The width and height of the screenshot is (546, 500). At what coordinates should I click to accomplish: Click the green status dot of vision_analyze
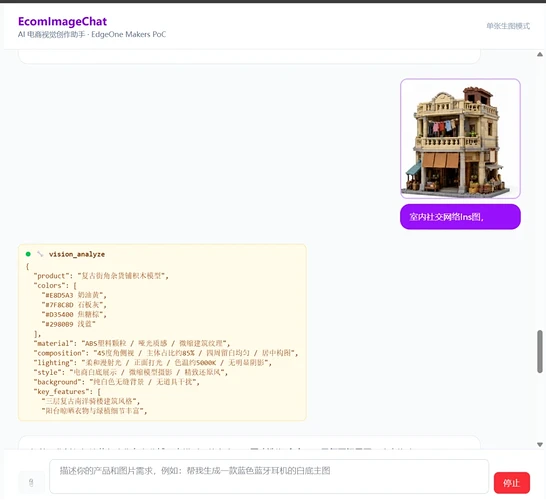(28, 254)
